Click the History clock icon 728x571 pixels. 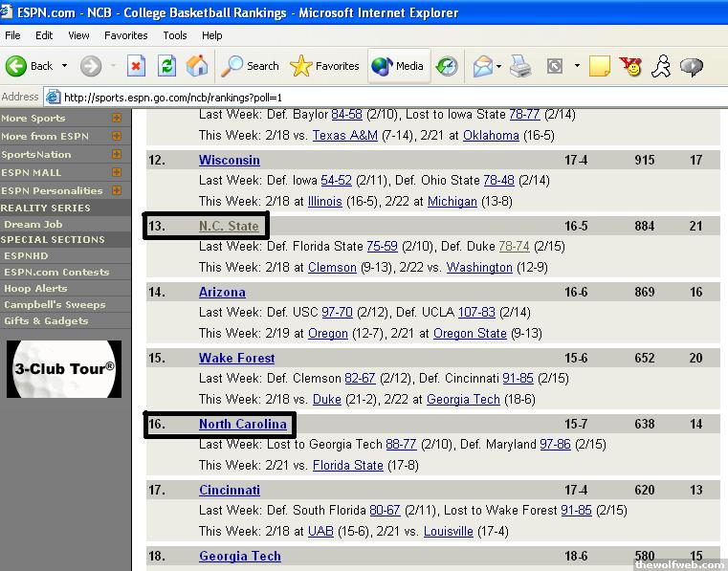[447, 66]
